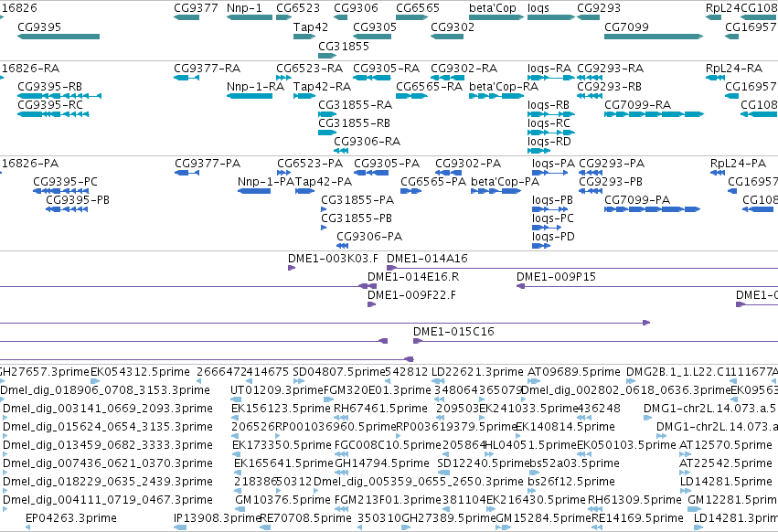
Task: Select the CG9395 gene bar
Action: (59, 37)
